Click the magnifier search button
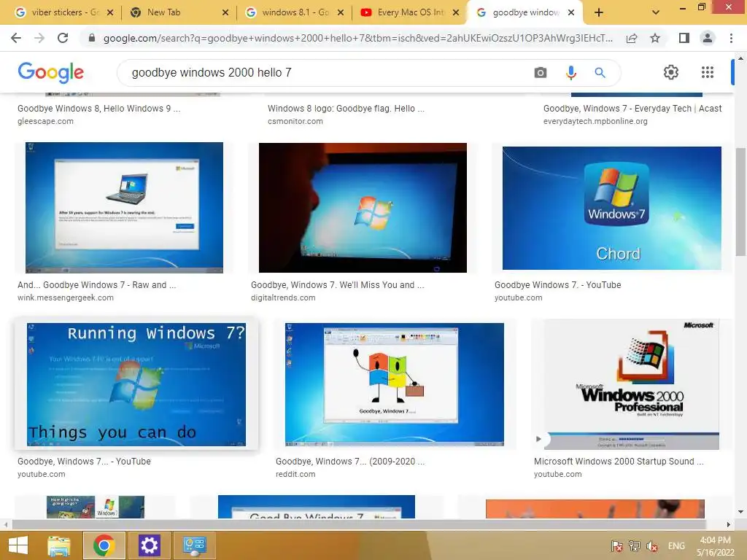The width and height of the screenshot is (747, 560). pos(600,72)
